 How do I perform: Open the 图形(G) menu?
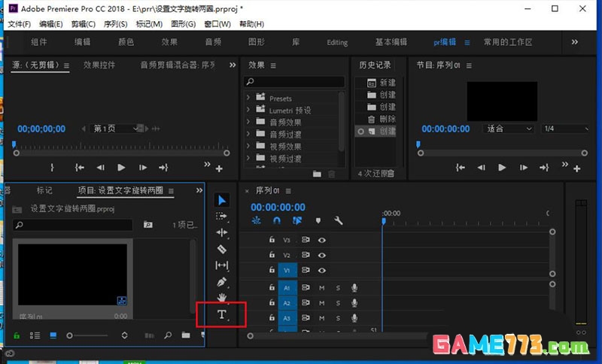[x=183, y=24]
